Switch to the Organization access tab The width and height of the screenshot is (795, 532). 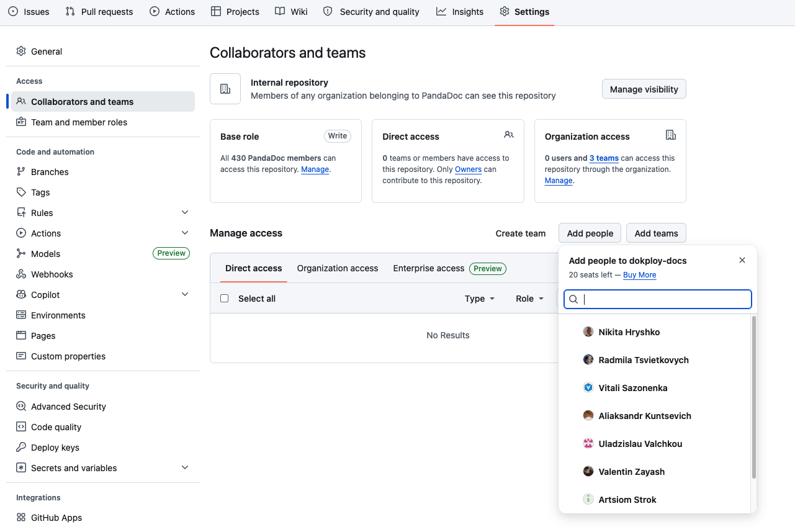pyautogui.click(x=338, y=268)
